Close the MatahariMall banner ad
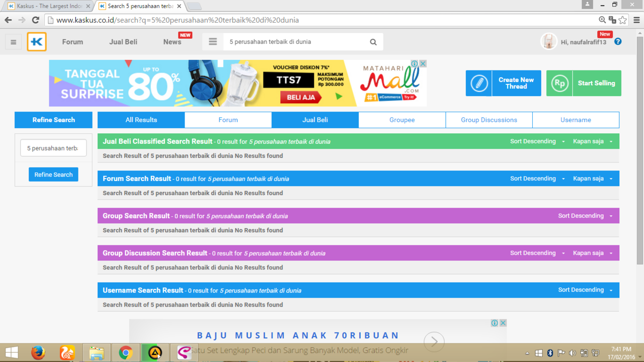 tap(423, 64)
